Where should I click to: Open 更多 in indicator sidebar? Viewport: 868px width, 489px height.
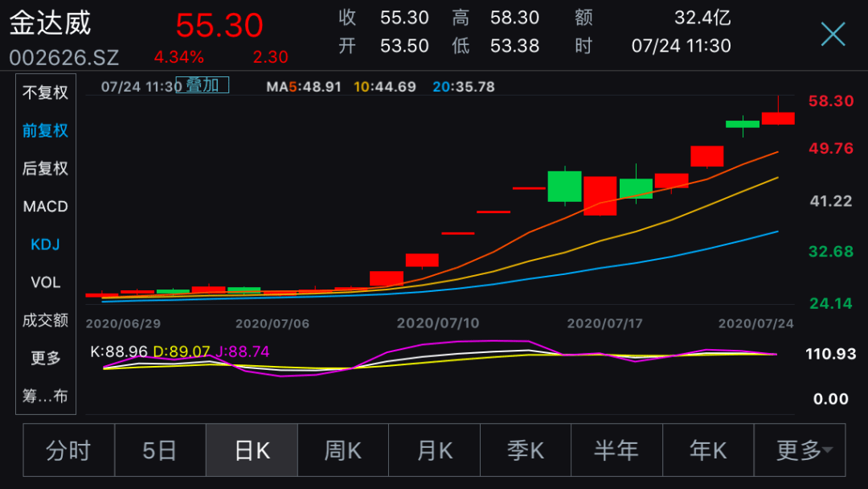pyautogui.click(x=45, y=358)
